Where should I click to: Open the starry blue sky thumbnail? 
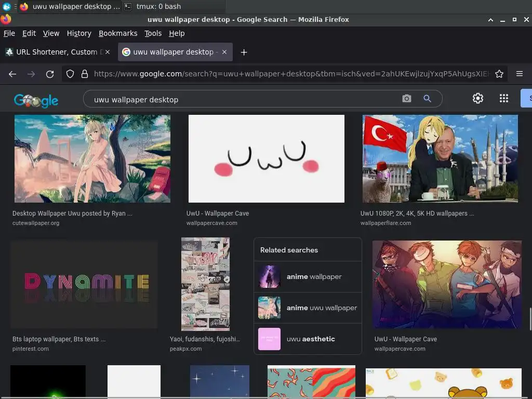(220, 381)
